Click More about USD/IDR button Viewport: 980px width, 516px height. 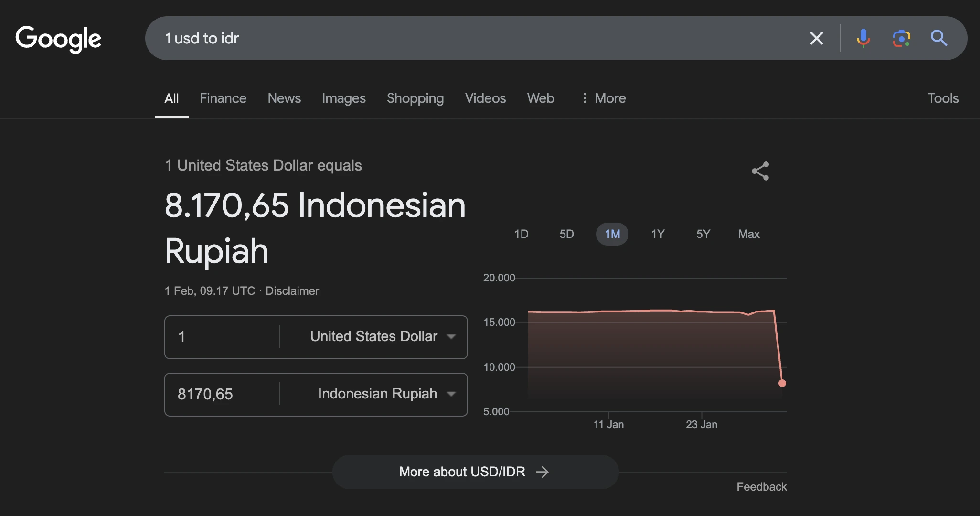(475, 472)
